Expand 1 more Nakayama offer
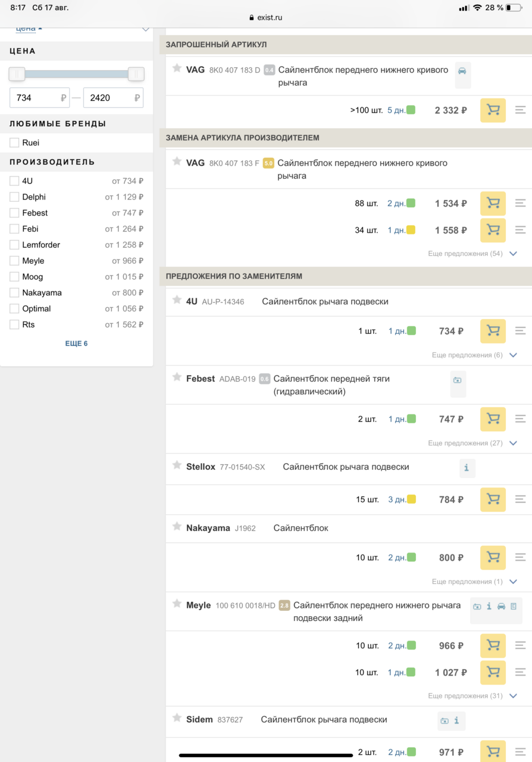This screenshot has height=762, width=532. pyautogui.click(x=474, y=582)
